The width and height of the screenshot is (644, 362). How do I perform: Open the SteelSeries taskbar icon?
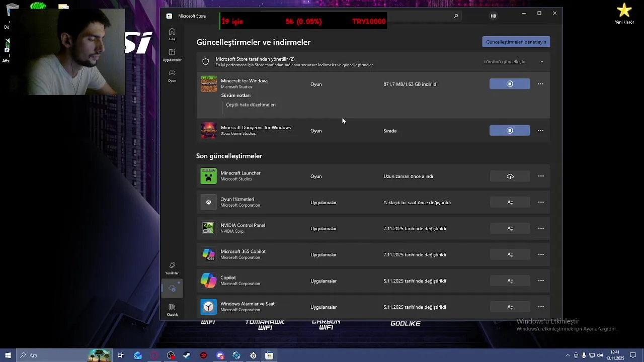pyautogui.click(x=253, y=355)
